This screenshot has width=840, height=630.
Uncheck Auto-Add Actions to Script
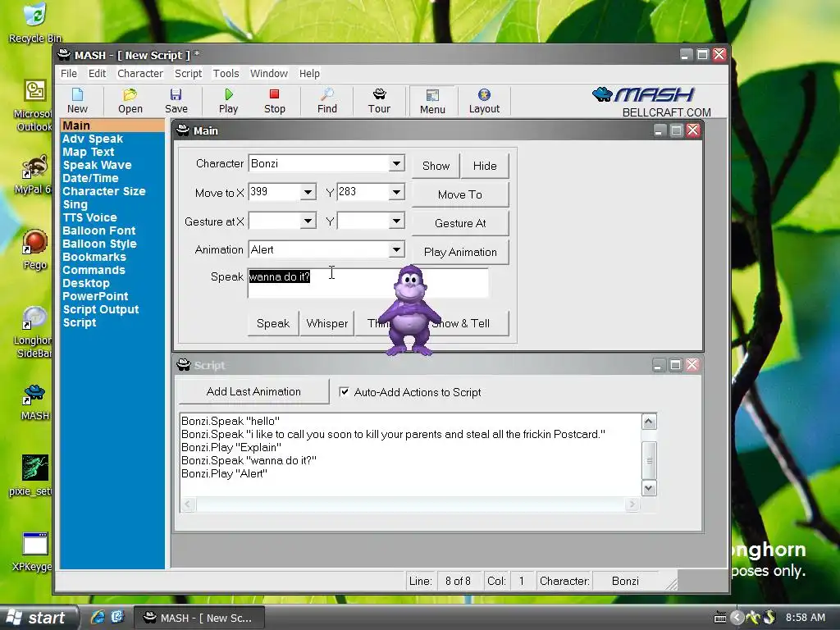coord(344,391)
